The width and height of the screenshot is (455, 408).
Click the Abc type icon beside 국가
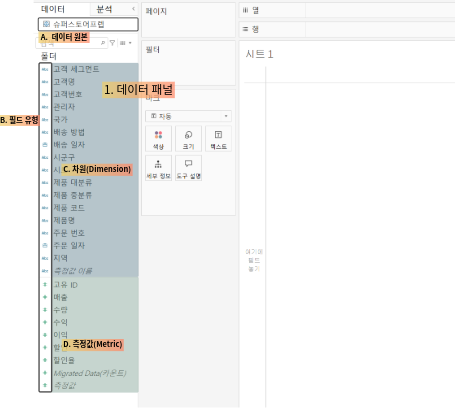pos(45,120)
